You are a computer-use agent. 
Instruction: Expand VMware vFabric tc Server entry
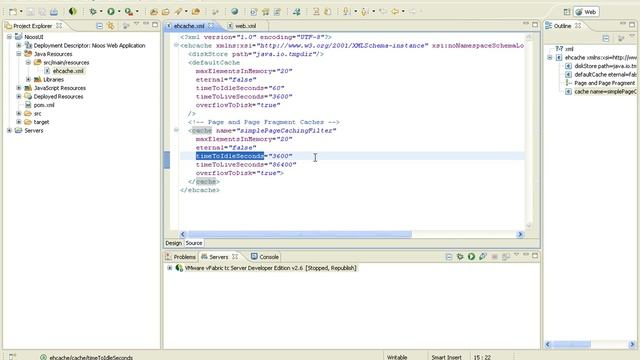[x=169, y=268]
